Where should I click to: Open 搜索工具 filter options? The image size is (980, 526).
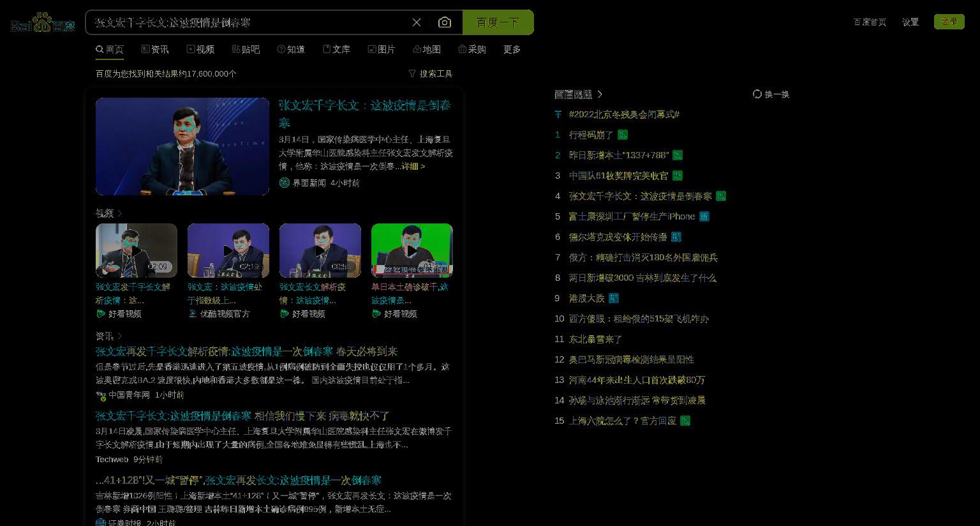tap(431, 73)
